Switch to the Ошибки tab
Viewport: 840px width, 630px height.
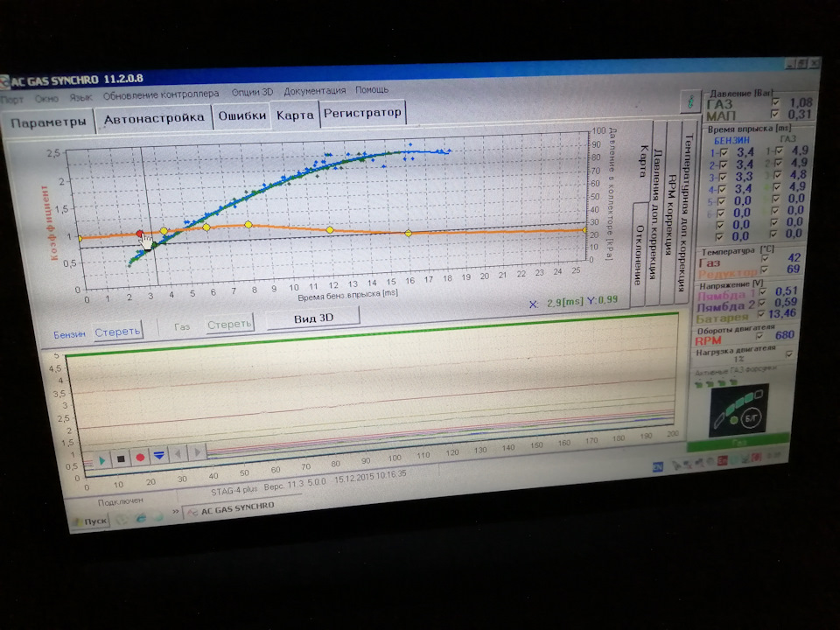242,115
